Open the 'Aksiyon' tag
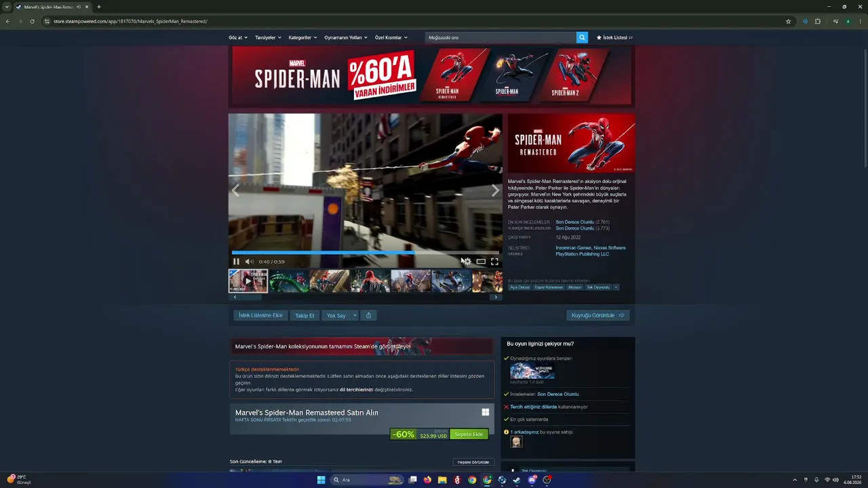This screenshot has height=488, width=868. [x=575, y=287]
